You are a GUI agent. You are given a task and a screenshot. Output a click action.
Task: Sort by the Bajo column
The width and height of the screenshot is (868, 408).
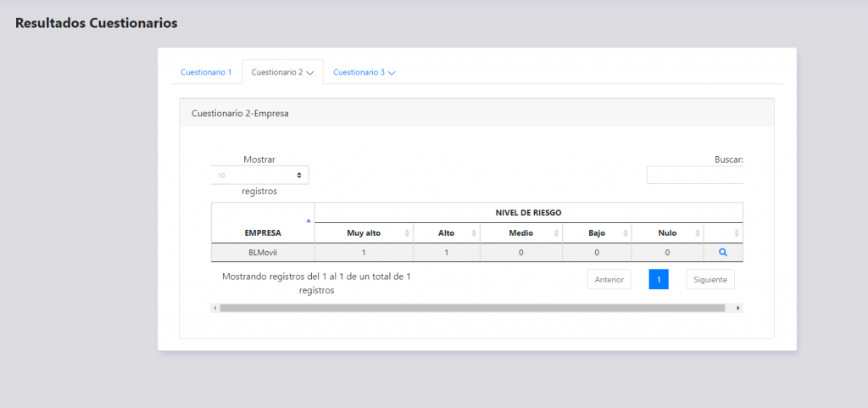pos(597,233)
